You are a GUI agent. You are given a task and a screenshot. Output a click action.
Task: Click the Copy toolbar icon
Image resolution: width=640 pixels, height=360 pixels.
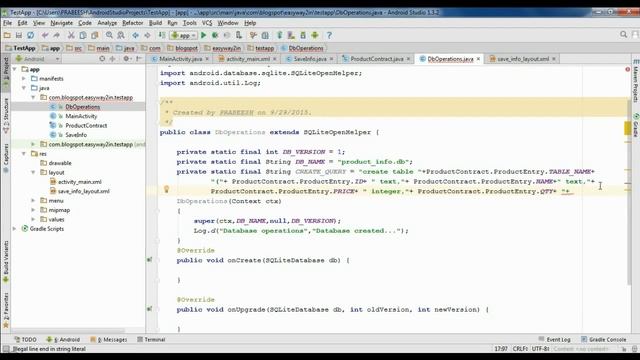[x=83, y=36]
